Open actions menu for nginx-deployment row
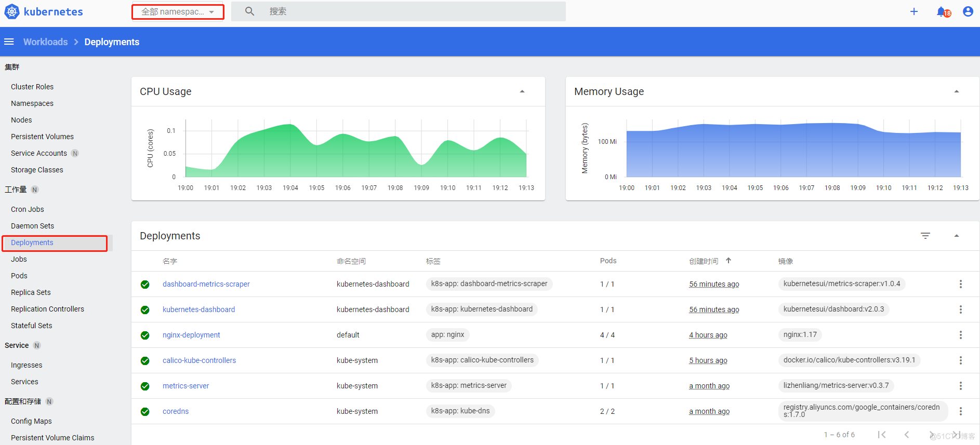 click(961, 335)
